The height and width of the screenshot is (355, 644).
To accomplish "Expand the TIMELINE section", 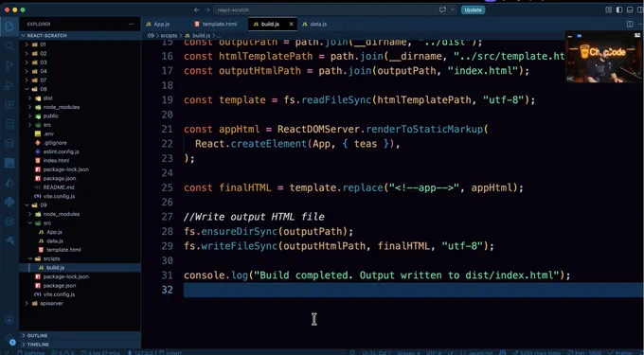I will [80, 345].
